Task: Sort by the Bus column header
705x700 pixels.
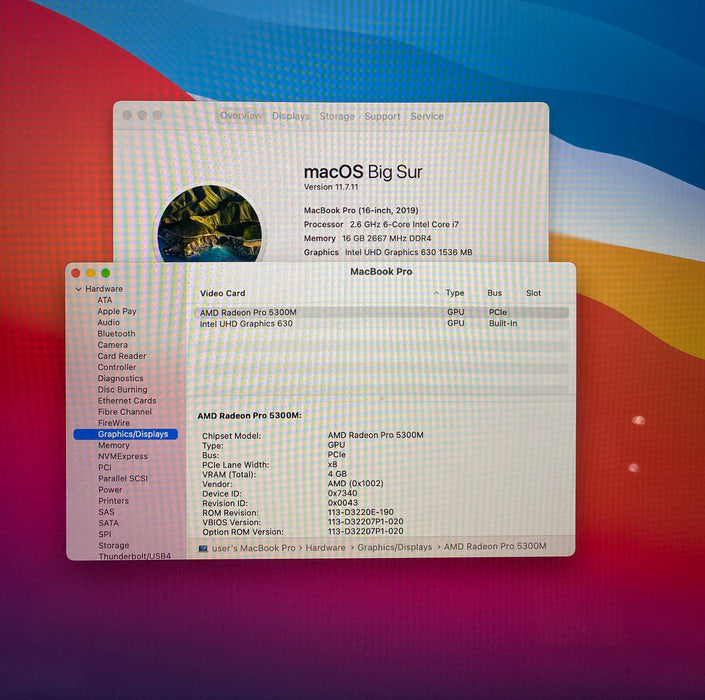Action: 495,293
